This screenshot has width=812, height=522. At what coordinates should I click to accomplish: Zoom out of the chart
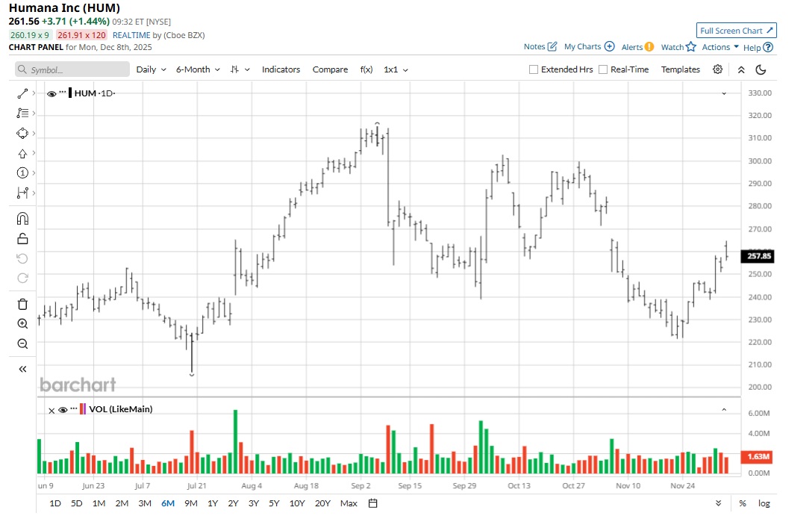point(22,344)
